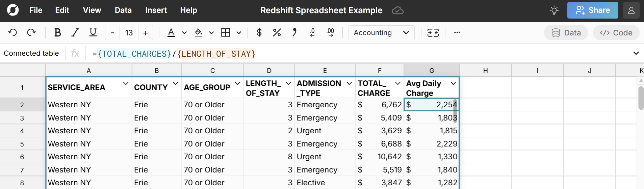Image resolution: width=644 pixels, height=189 pixels.
Task: Click the redo arrow icon
Action: [x=31, y=33]
